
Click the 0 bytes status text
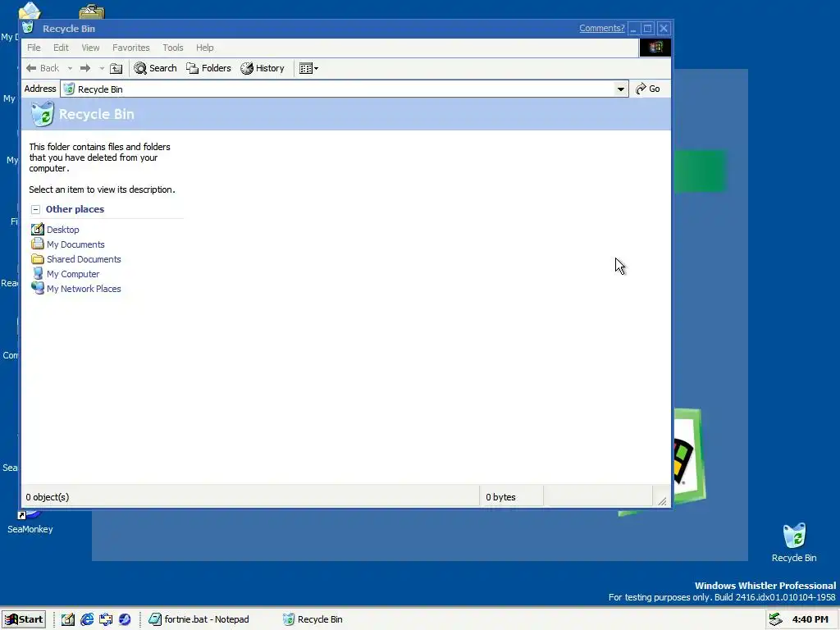click(x=500, y=497)
